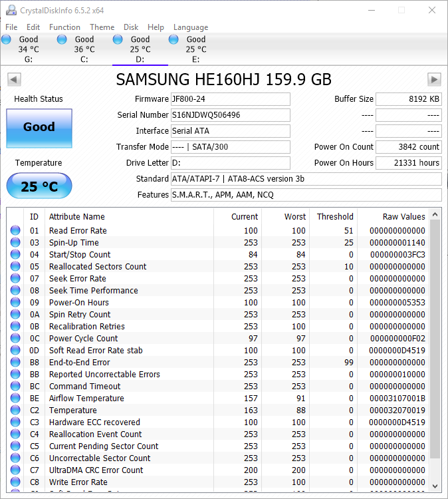Click status orb for Reallocated Sectors Count
Screen dimensions: 448x499
15,266
